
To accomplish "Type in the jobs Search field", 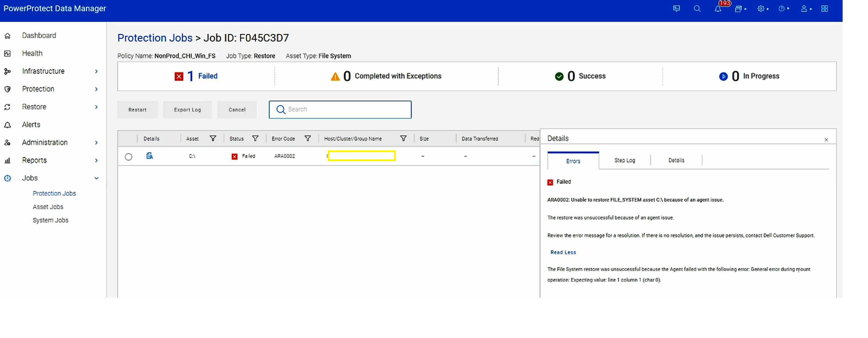I will 340,110.
